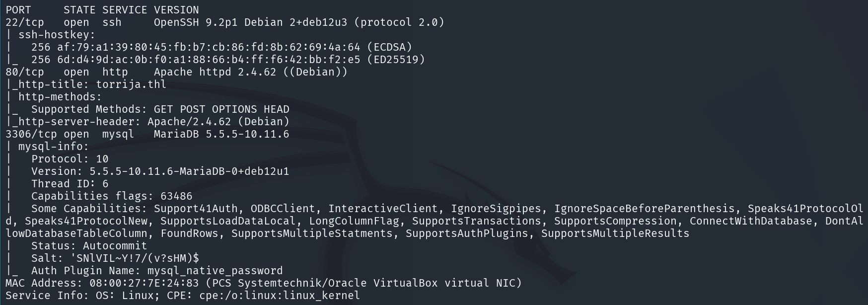Click the mysql_native_password plugin name
The width and height of the screenshot is (868, 305).
click(215, 271)
